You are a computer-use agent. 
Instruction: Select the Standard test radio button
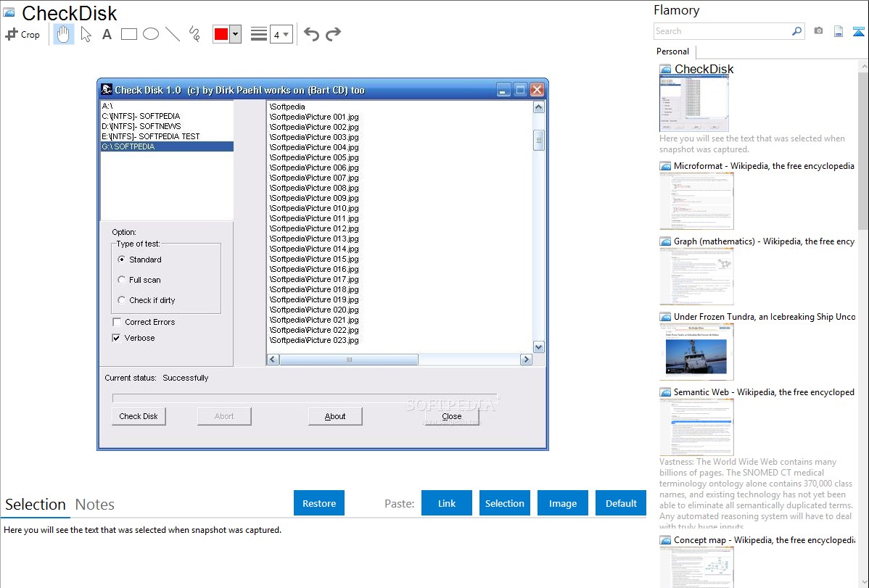[x=121, y=260]
